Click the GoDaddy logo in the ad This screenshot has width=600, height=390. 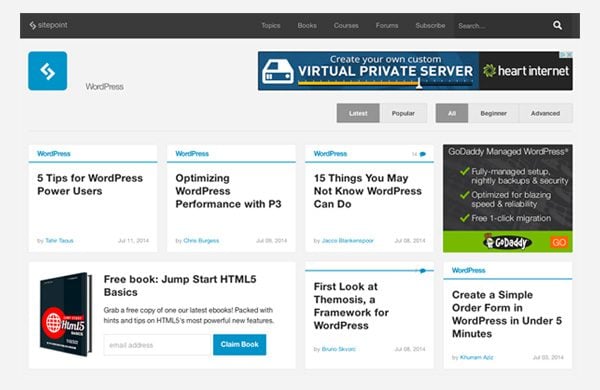507,242
